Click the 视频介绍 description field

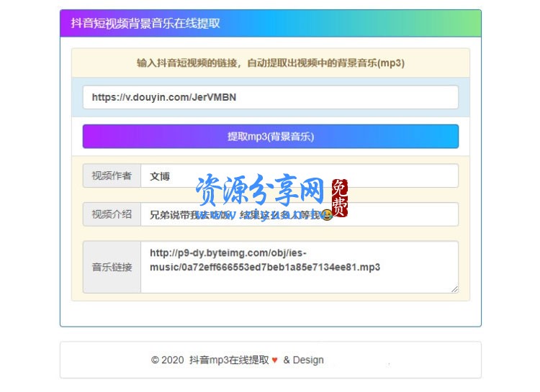(x=300, y=214)
